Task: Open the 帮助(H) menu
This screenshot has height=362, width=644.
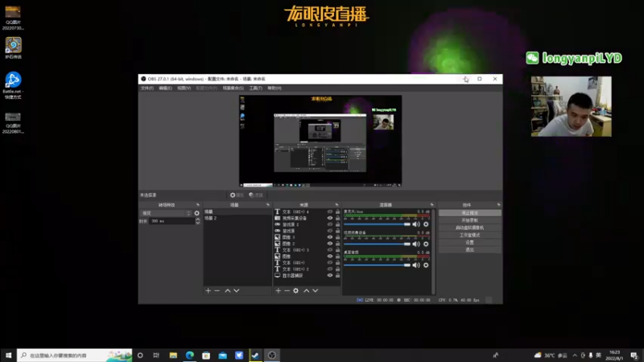Action: coord(275,88)
